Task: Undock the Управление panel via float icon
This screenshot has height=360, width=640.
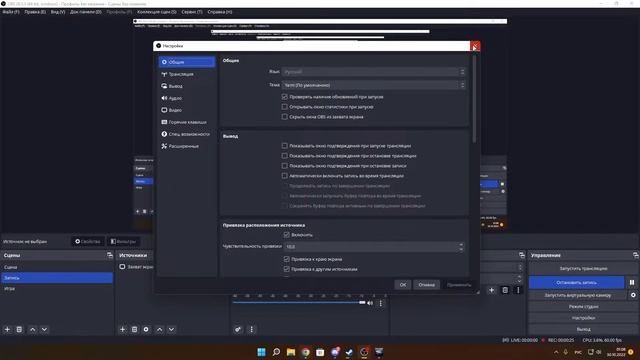Action: point(636,255)
